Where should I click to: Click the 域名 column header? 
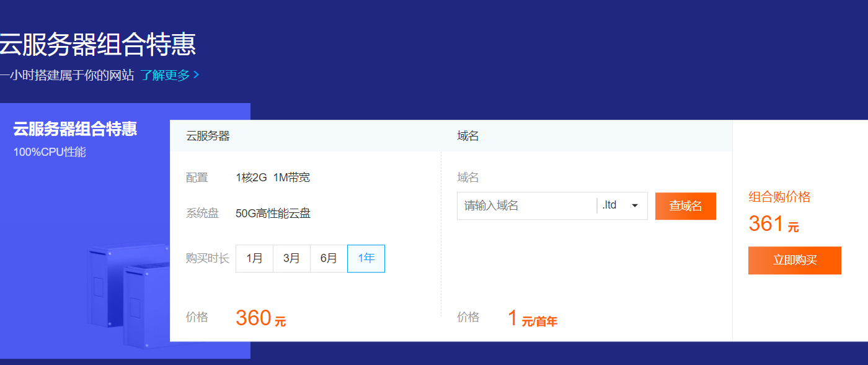pyautogui.click(x=468, y=136)
